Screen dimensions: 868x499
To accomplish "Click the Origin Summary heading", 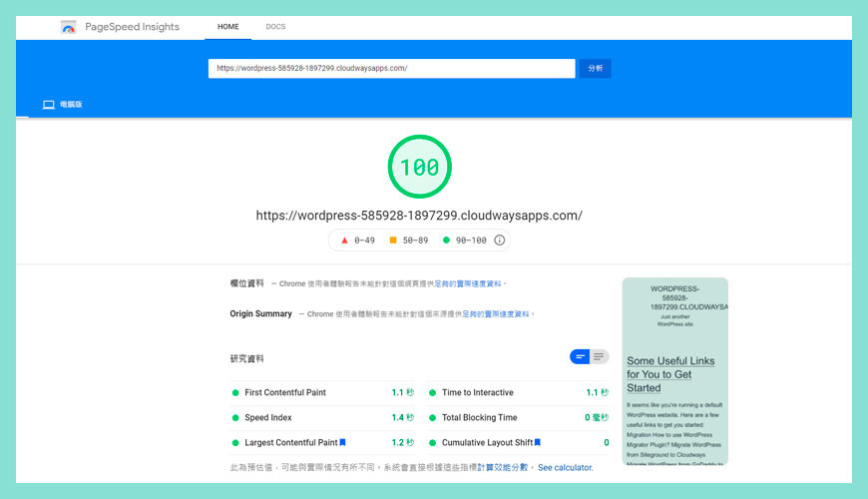I will pos(260,313).
